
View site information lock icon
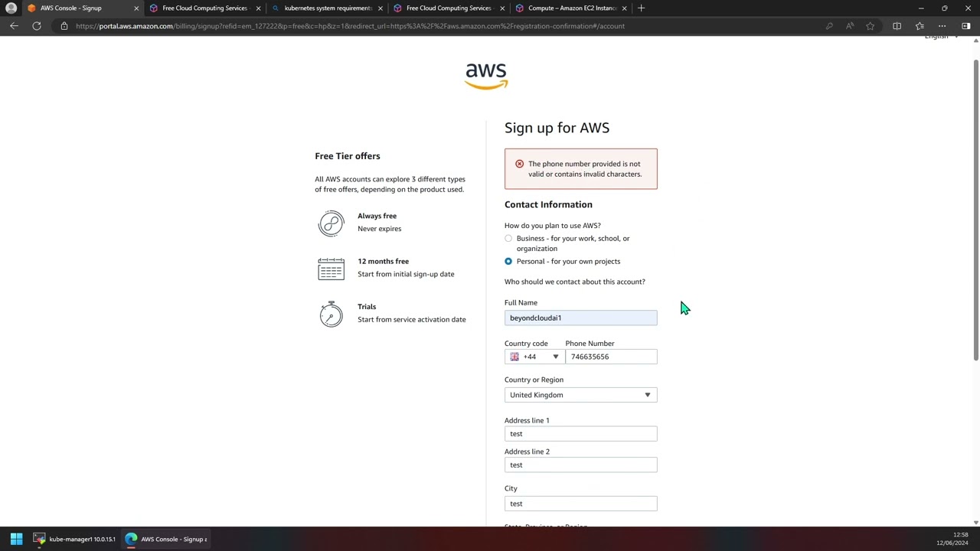[x=64, y=26]
